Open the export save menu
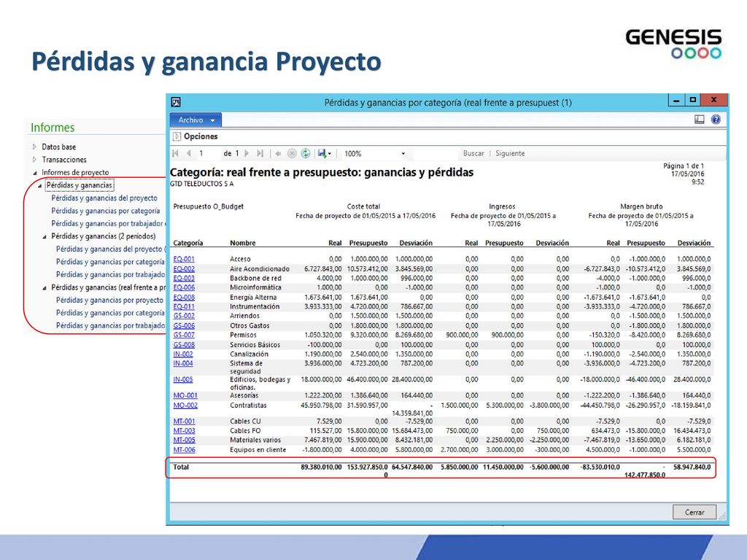The width and height of the screenshot is (747, 560). [325, 153]
